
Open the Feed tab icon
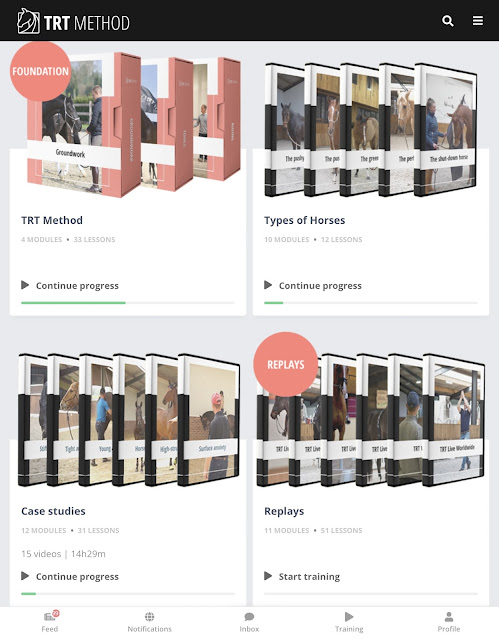coord(50,616)
